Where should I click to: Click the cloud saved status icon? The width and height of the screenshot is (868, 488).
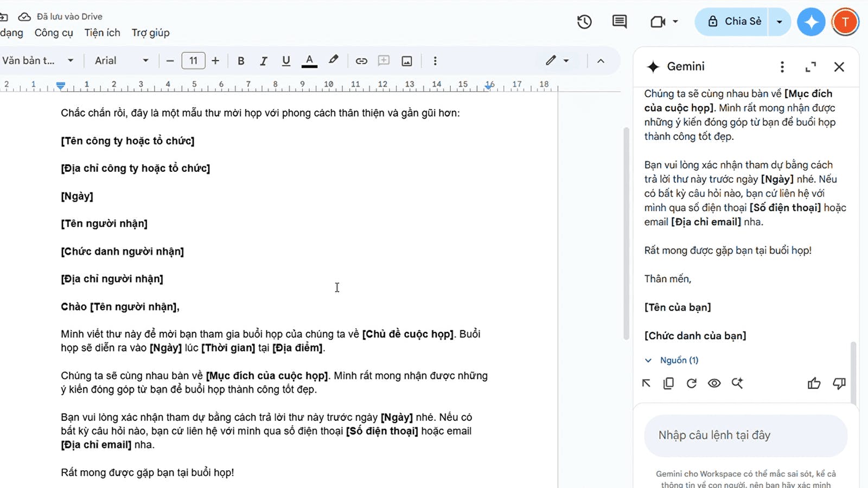coord(24,17)
